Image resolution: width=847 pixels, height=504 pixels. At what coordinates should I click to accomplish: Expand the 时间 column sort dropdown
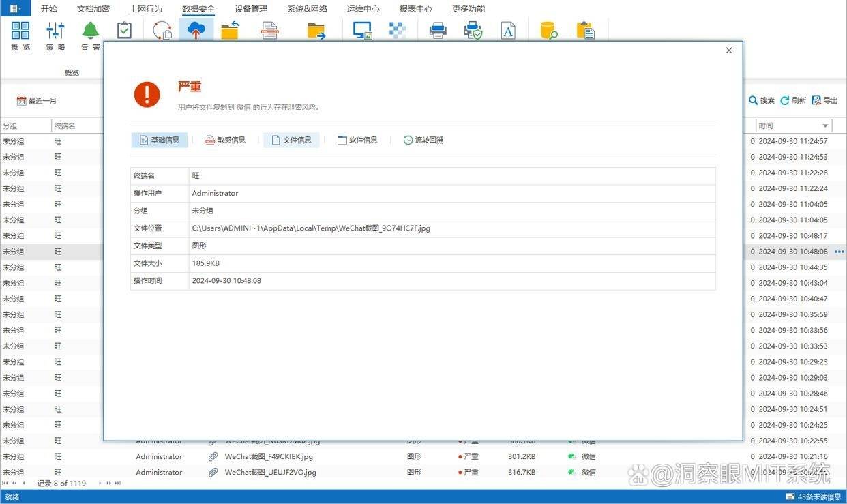(825, 126)
